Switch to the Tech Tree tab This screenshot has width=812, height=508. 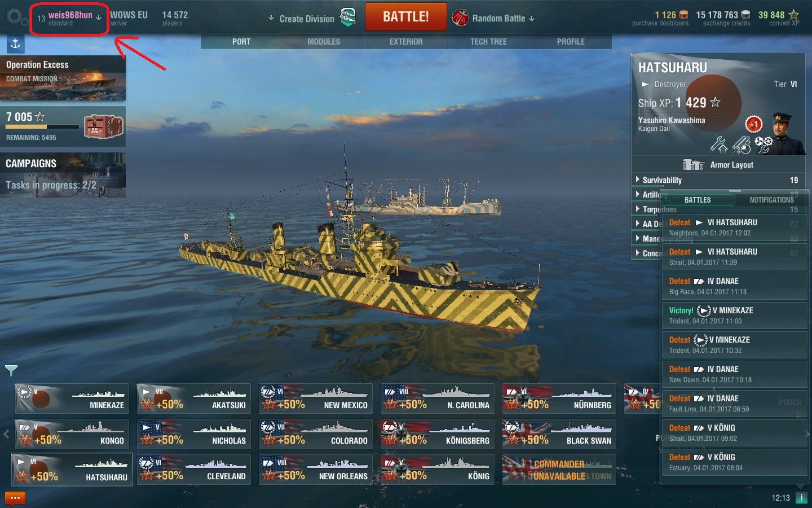[x=488, y=42]
